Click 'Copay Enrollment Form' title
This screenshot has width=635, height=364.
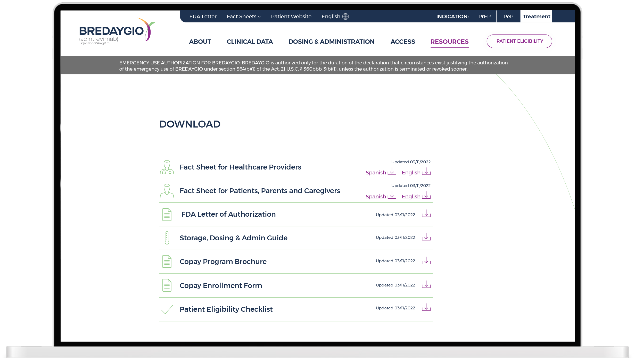[x=221, y=286]
